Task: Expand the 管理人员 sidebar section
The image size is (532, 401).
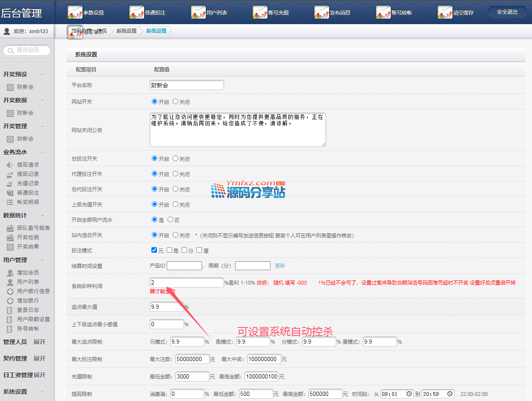Action: coord(39,342)
